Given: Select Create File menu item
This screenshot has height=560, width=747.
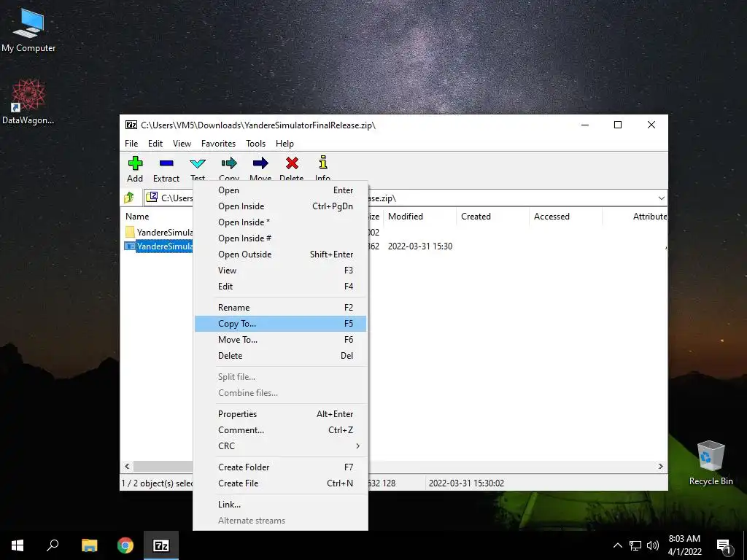Looking at the screenshot, I should point(281,483).
